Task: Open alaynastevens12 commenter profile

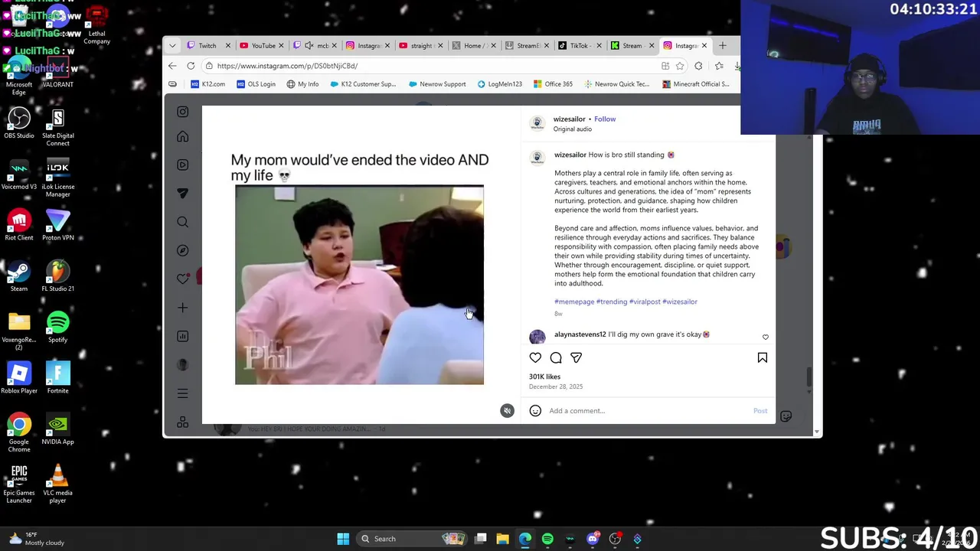Action: (580, 334)
